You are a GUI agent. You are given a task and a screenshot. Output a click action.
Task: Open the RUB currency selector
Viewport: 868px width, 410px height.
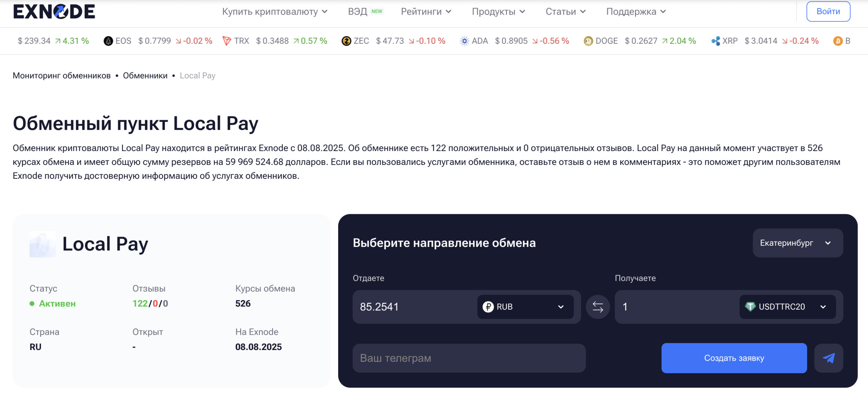coord(525,307)
